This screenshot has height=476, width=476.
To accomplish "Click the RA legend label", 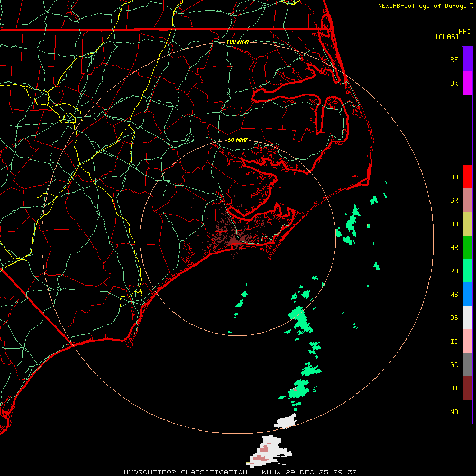I will click(454, 271).
